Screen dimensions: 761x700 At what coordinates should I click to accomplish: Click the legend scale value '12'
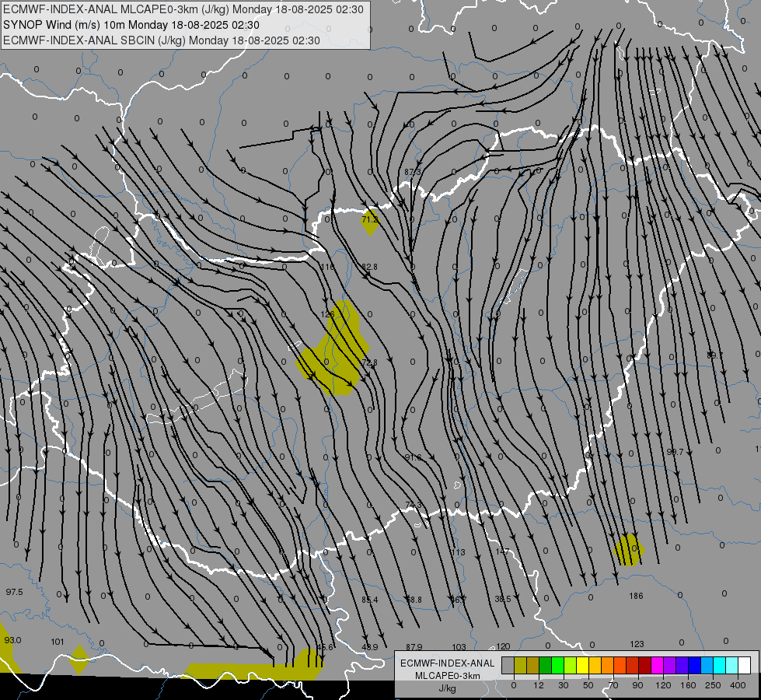click(538, 685)
